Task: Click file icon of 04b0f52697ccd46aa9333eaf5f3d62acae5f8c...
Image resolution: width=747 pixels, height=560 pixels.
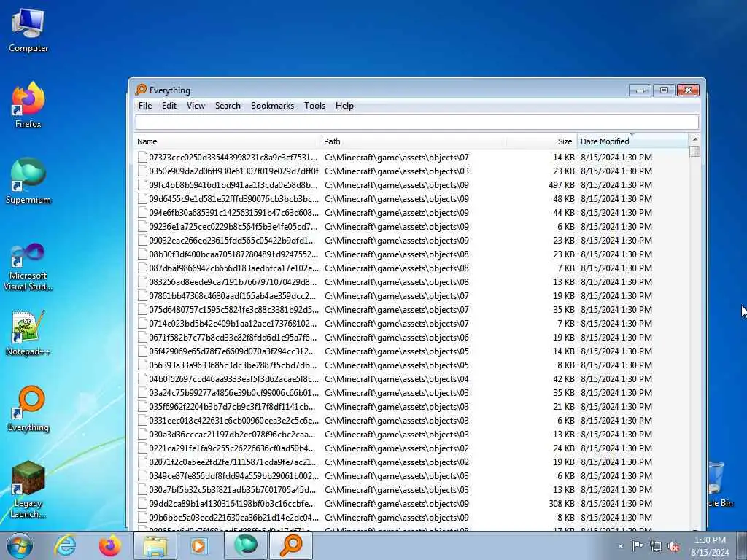Action: coord(142,378)
